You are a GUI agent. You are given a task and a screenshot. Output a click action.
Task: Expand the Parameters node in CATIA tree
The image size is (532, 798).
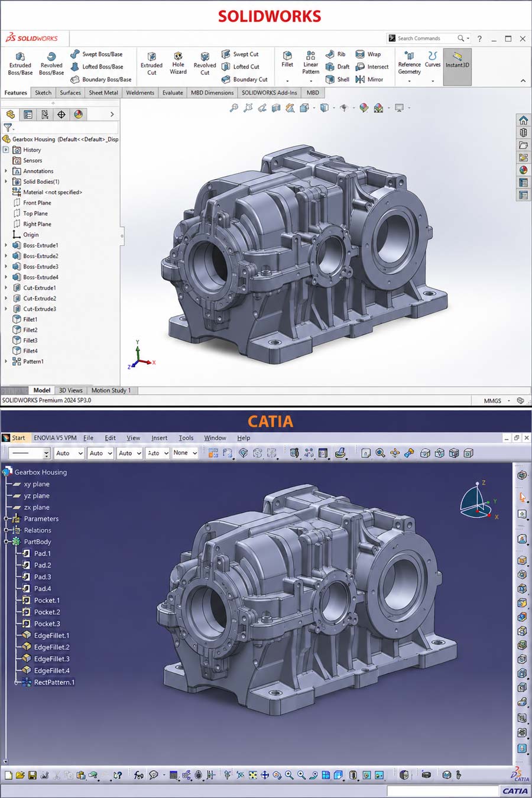pos(6,519)
